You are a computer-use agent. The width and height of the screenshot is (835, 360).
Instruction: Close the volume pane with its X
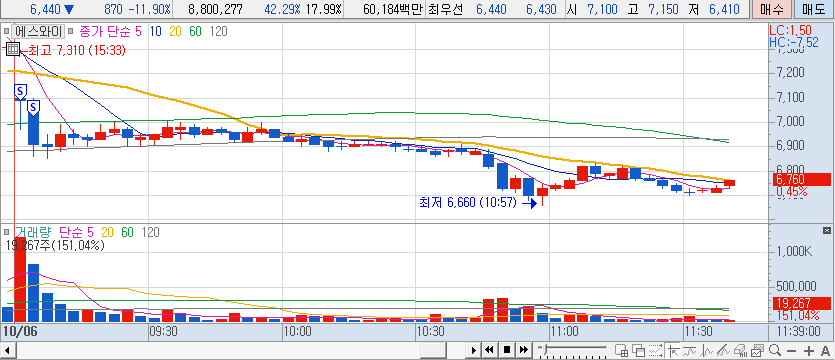pyautogui.click(x=826, y=230)
